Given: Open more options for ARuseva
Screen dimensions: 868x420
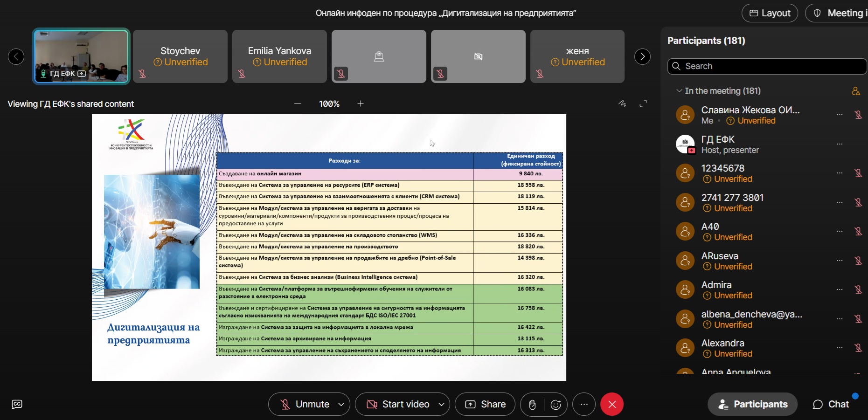Looking at the screenshot, I should (x=840, y=261).
